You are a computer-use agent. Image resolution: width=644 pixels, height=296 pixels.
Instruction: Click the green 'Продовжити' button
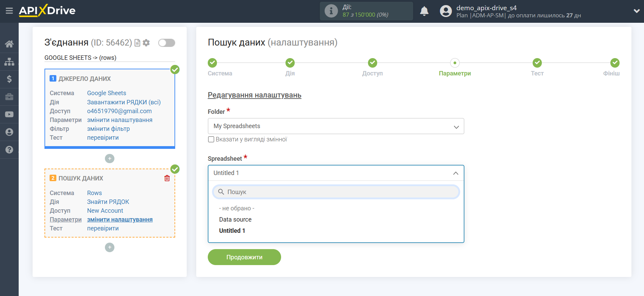pyautogui.click(x=244, y=257)
